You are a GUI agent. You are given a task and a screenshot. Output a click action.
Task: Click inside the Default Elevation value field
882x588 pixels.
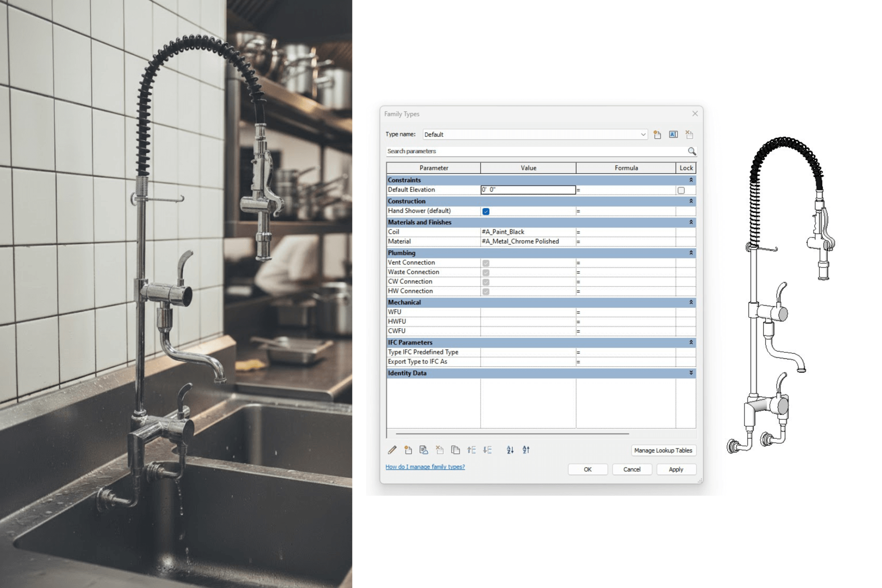tap(527, 189)
